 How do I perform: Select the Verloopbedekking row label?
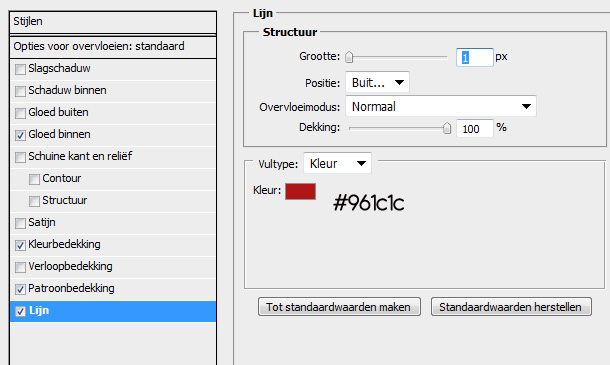tap(70, 266)
